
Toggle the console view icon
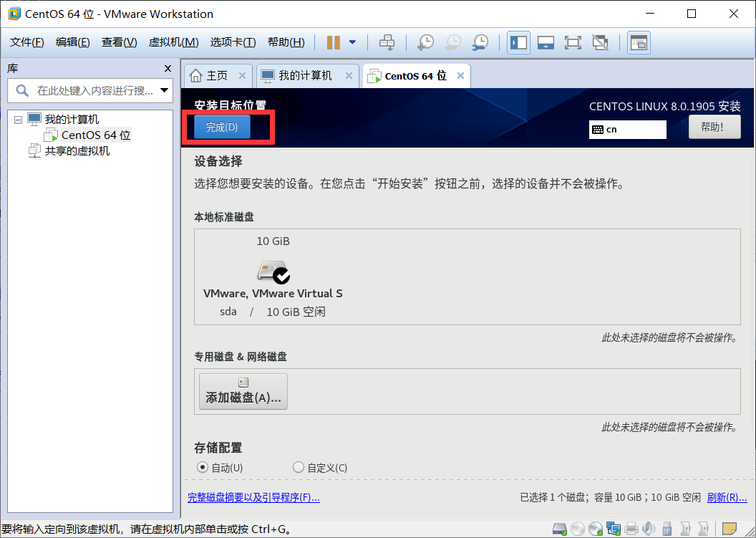pos(639,42)
